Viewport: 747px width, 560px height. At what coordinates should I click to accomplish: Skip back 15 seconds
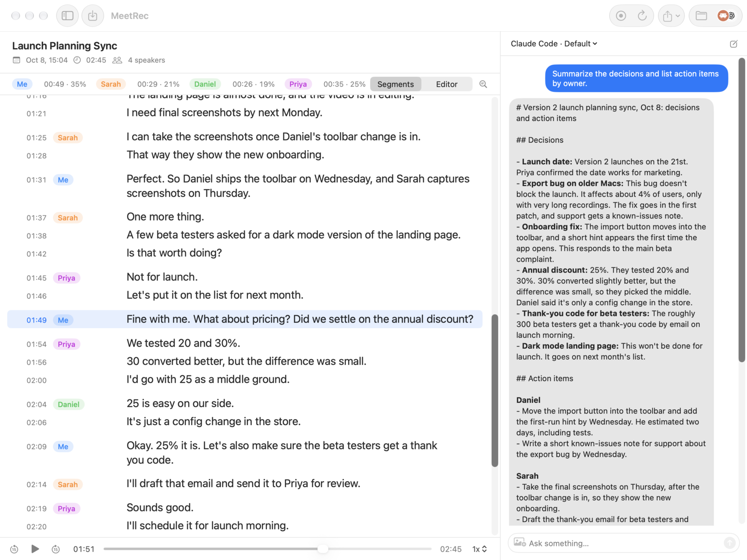point(14,549)
